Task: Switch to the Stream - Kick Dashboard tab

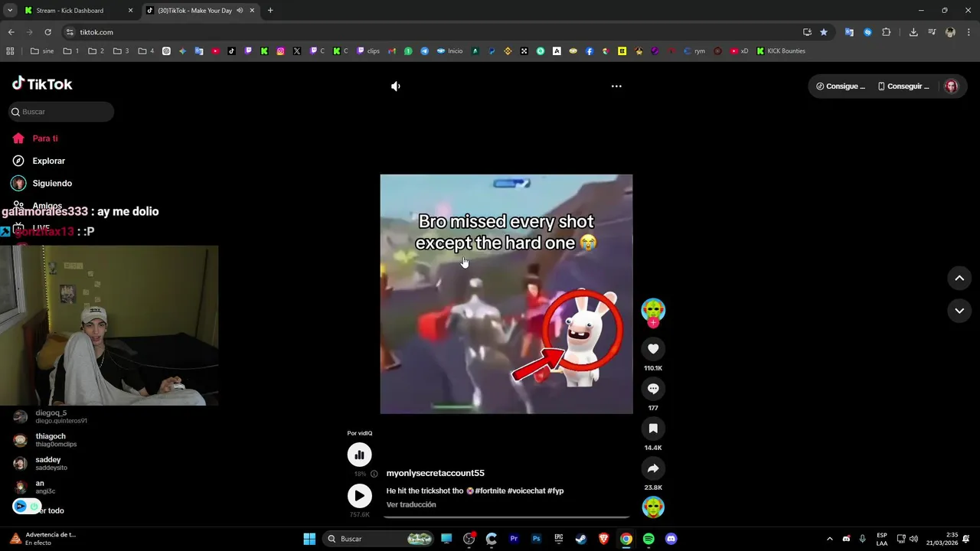Action: pos(79,11)
